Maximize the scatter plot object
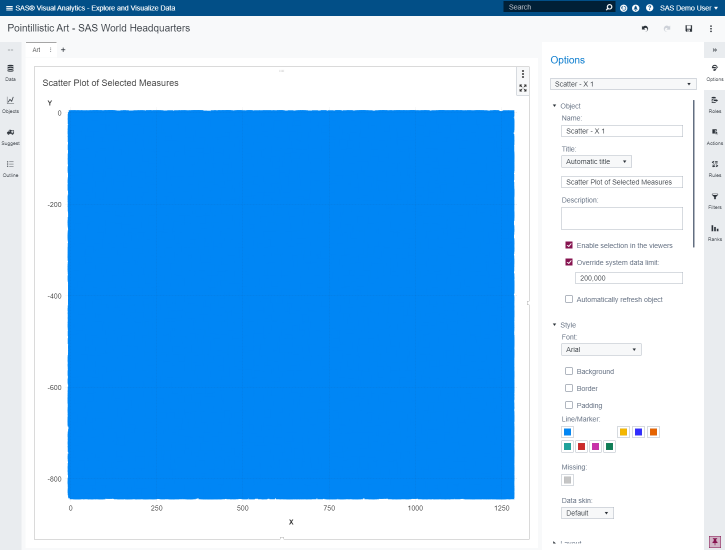Screen dimensions: 725x550 pyautogui.click(x=522, y=88)
